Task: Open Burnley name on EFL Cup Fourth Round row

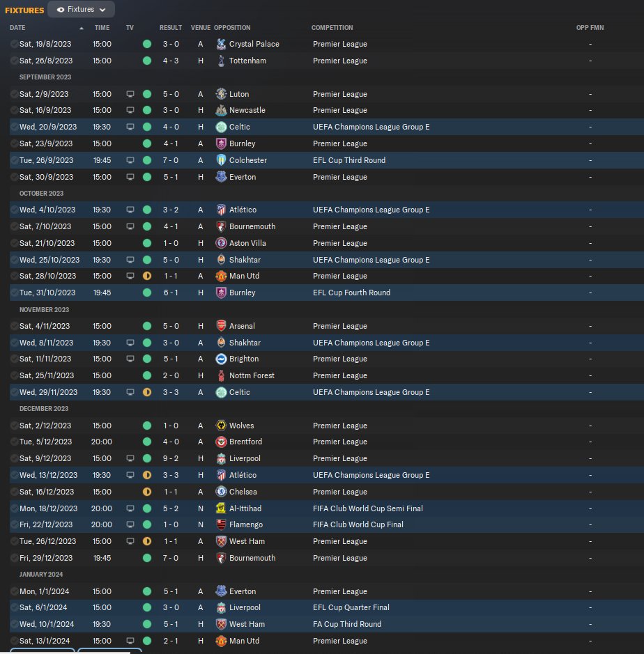Action: point(242,293)
